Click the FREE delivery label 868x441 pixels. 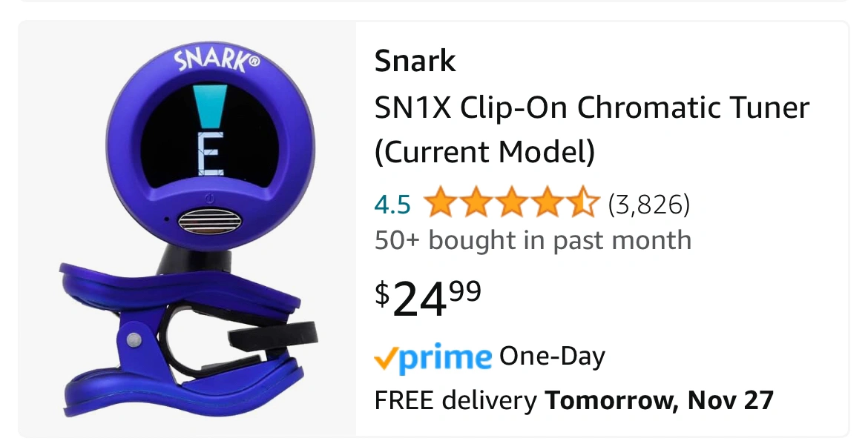tap(456, 400)
